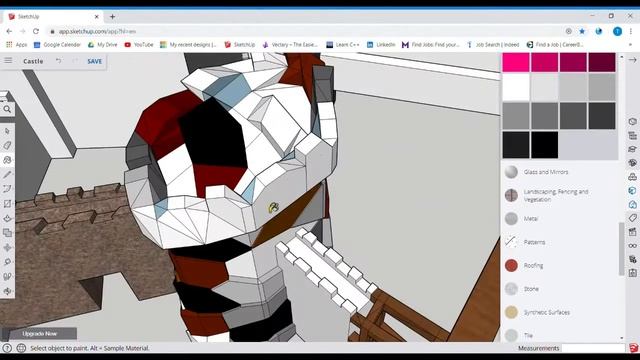
Task: Open the Styles house panel
Action: 632,204
